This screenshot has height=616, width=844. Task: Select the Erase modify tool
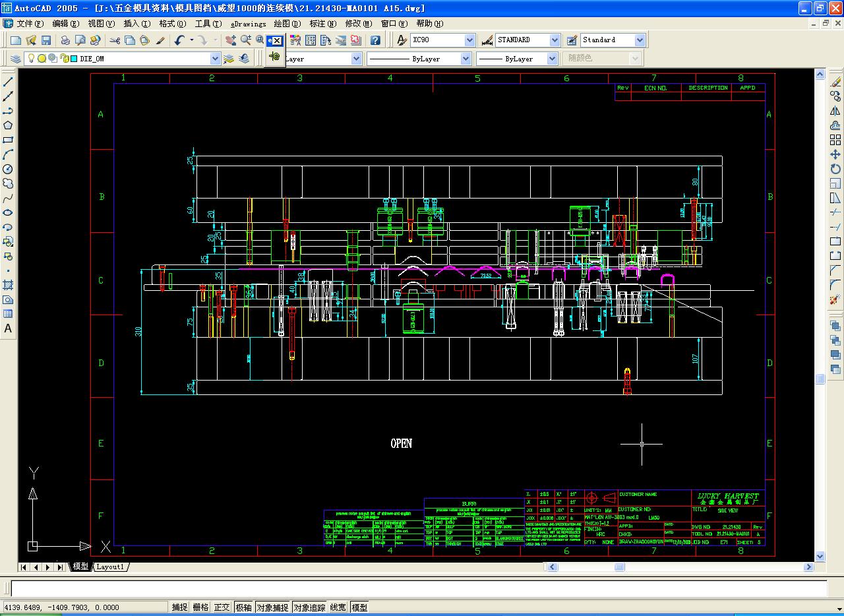tap(835, 82)
